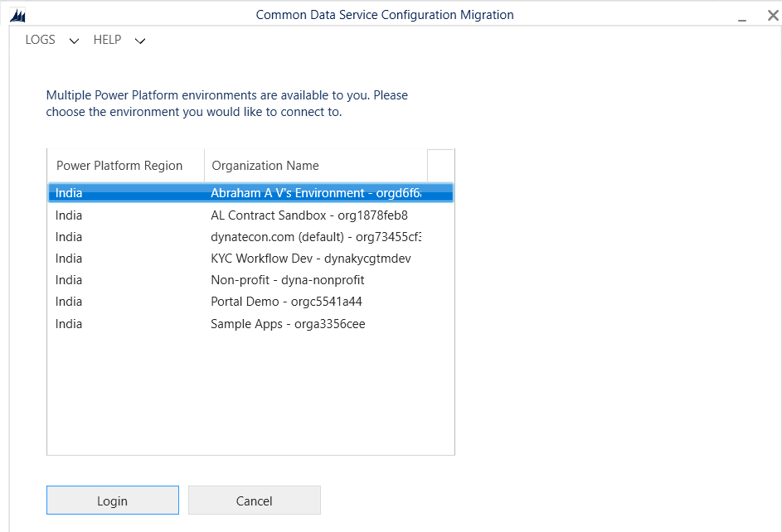The height and width of the screenshot is (532, 782).
Task: Click the empty third column header
Action: point(440,165)
